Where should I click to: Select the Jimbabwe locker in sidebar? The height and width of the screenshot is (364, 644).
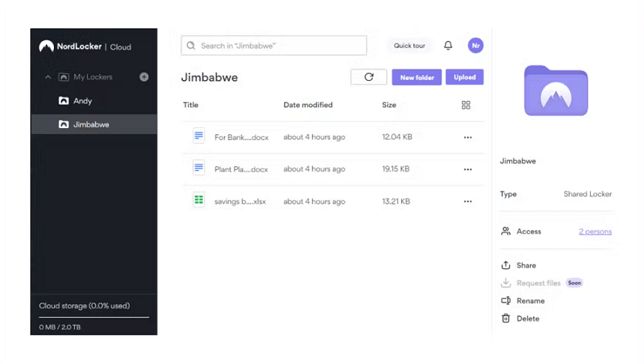coord(91,124)
